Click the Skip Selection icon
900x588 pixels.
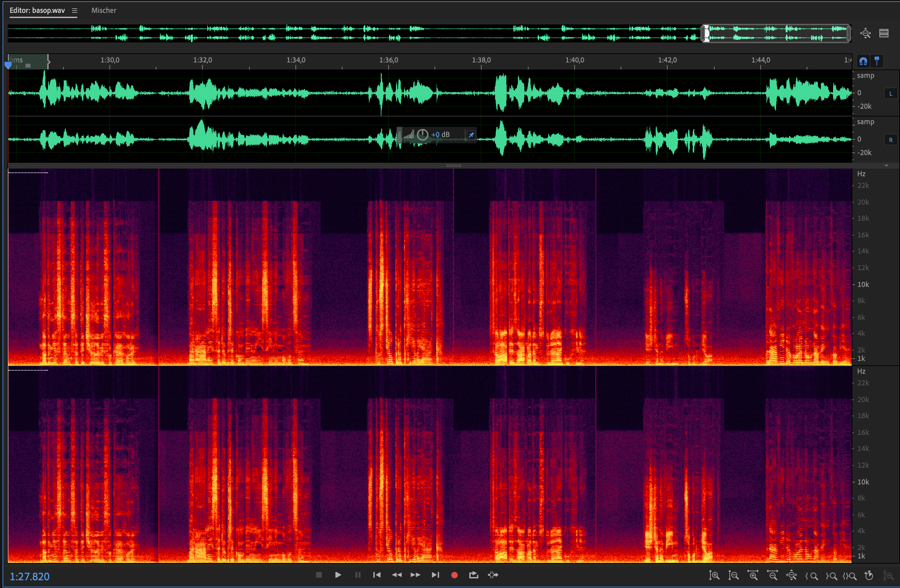493,575
